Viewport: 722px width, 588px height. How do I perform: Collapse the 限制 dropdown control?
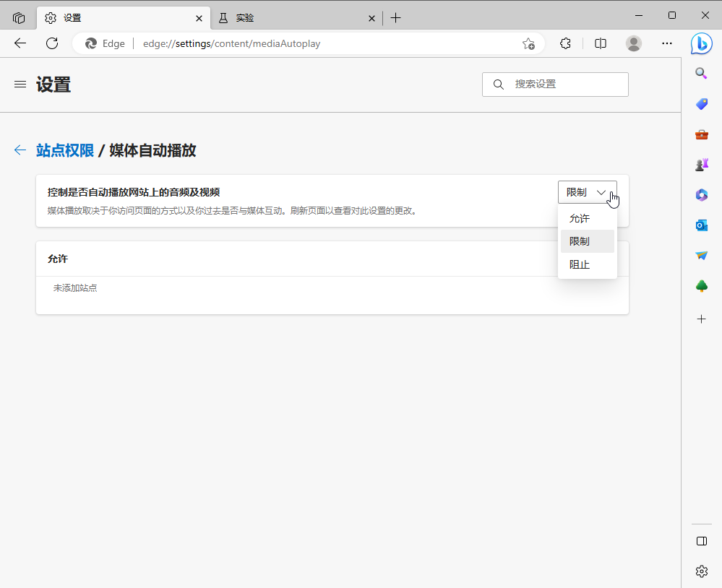click(587, 192)
